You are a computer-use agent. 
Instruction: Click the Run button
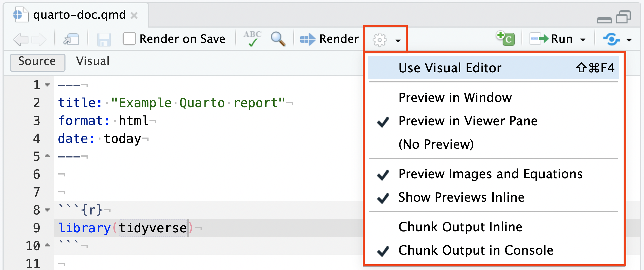tap(551, 39)
